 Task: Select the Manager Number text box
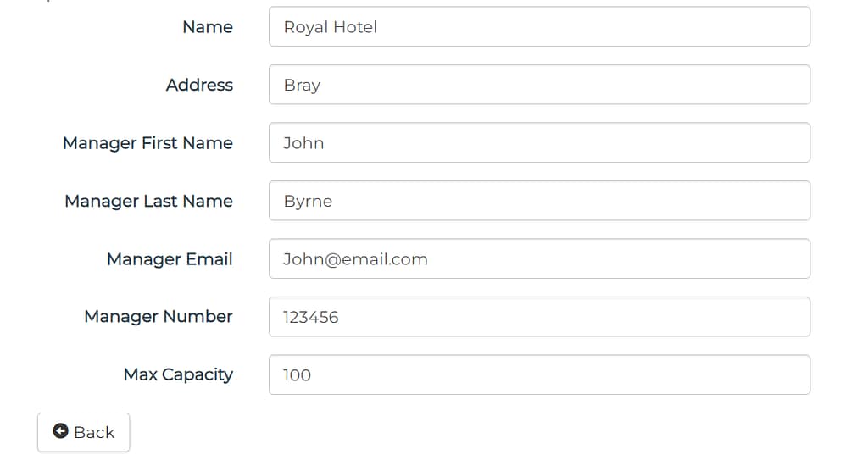click(539, 317)
